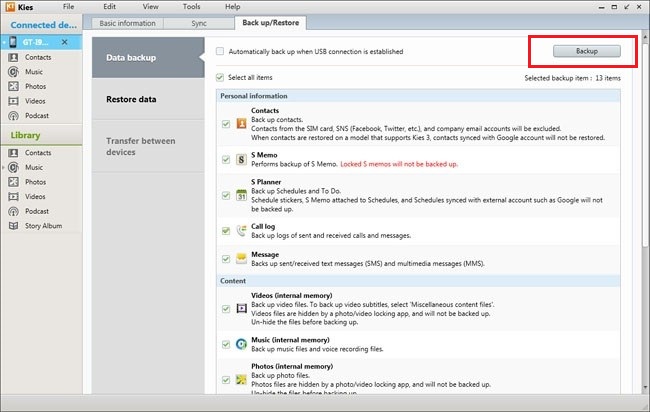The image size is (650, 412).
Task: Click Podcast icon under Connected devices
Action: (x=14, y=114)
